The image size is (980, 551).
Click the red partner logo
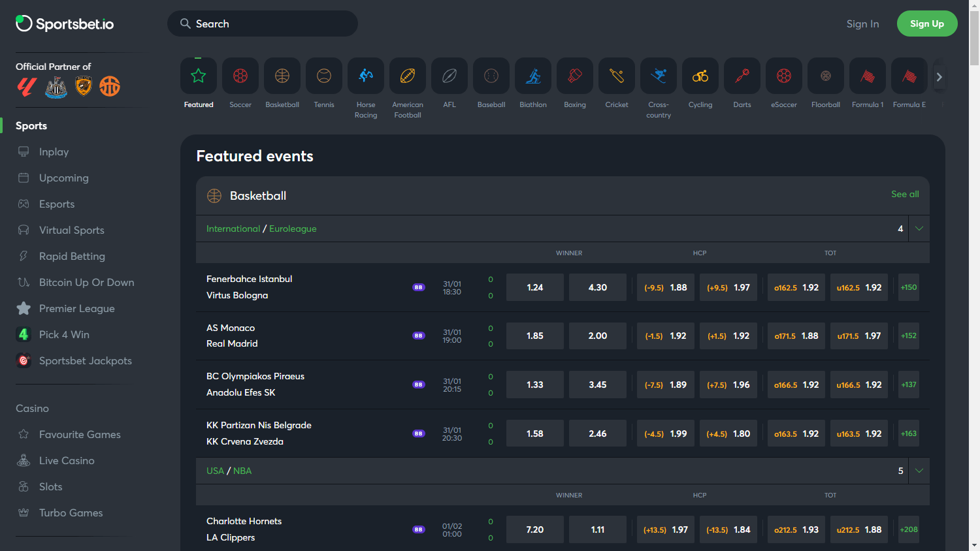27,86
